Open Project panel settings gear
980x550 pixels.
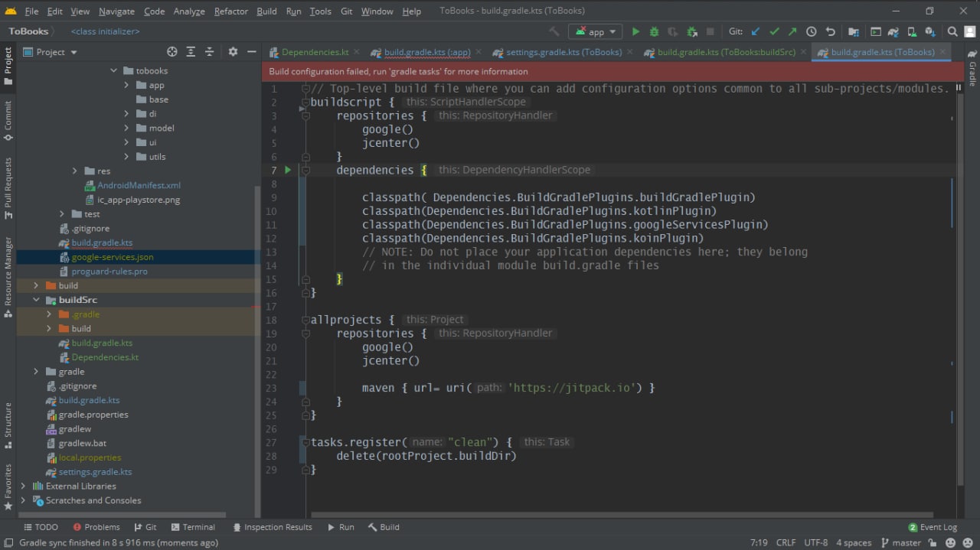click(x=233, y=51)
